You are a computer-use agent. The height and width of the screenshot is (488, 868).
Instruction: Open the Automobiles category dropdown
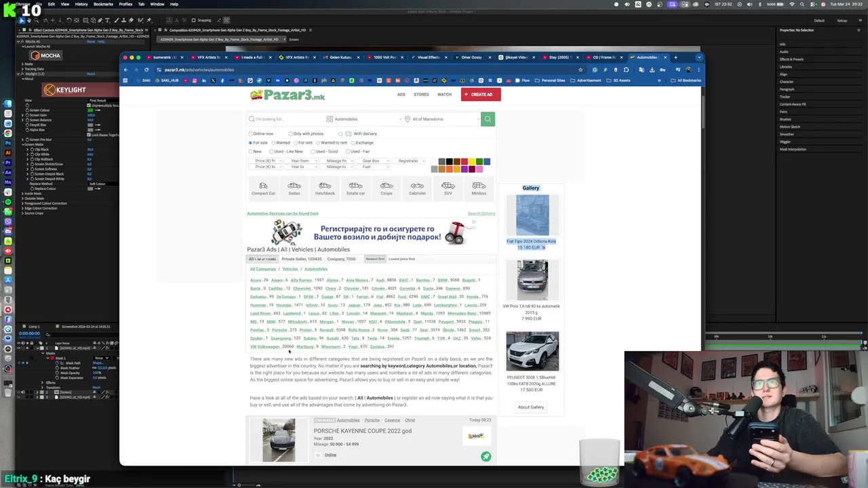tap(364, 119)
